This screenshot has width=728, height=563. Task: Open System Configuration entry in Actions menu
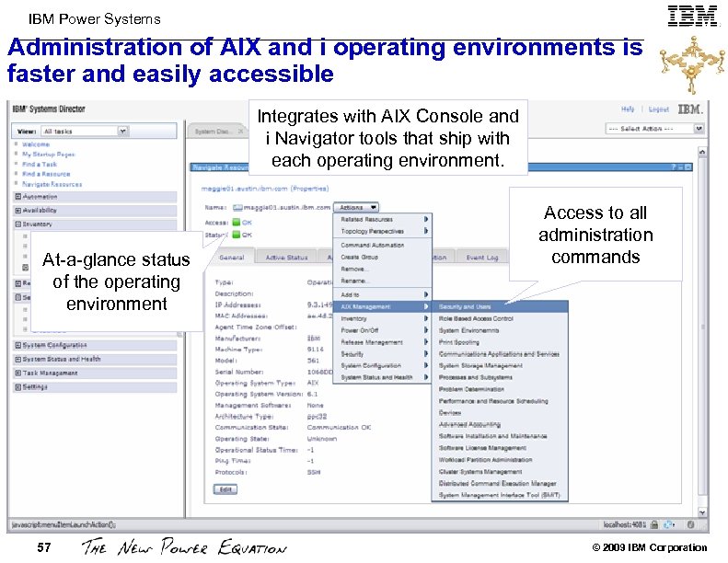click(x=383, y=366)
